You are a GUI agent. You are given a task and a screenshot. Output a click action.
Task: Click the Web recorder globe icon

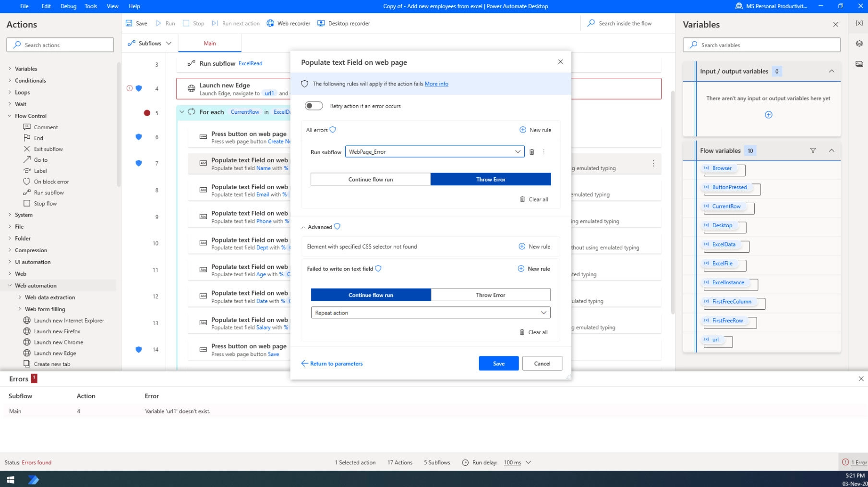pyautogui.click(x=270, y=24)
